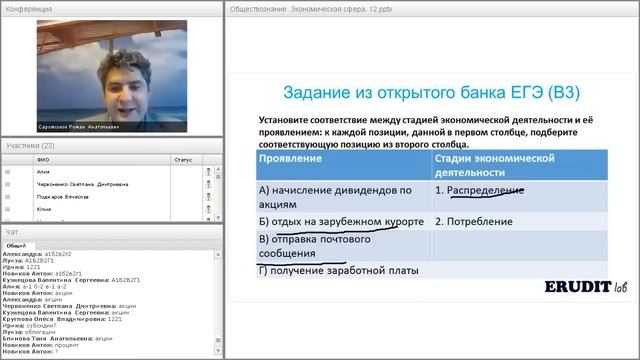This screenshot has width=640, height=360.
Task: Click the chat scrollbar thumb
Action: 218,340
